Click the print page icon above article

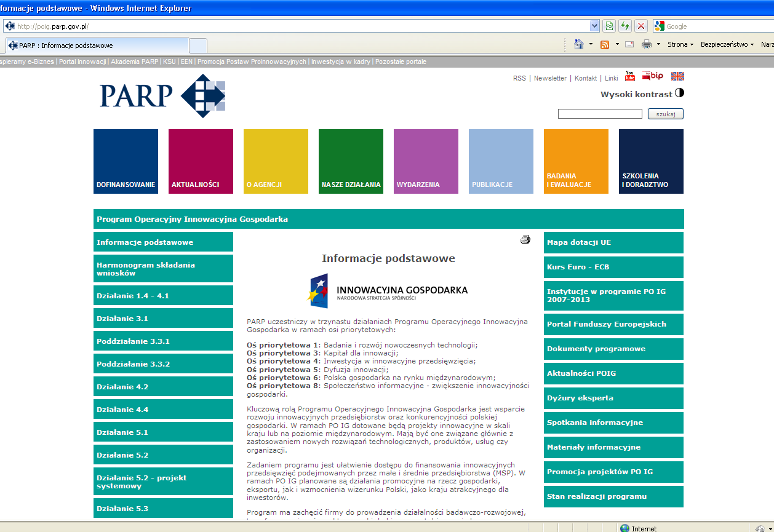[525, 240]
